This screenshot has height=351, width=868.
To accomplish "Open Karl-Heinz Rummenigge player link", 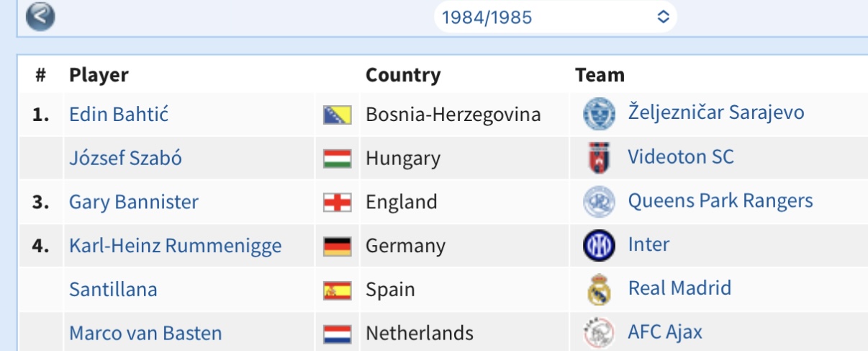I will click(x=176, y=246).
